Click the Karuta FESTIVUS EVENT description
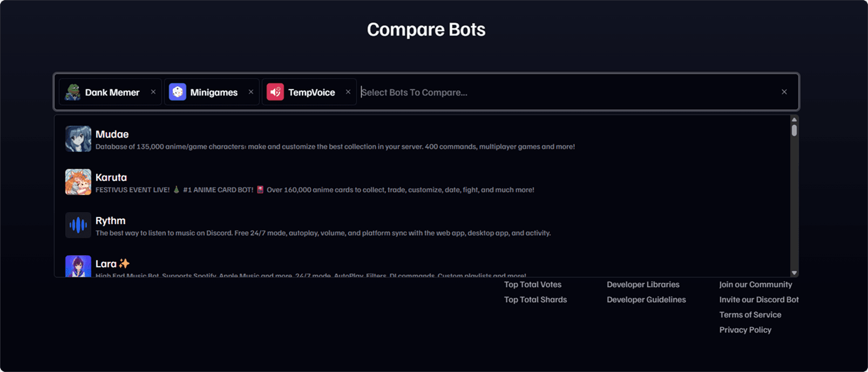The width and height of the screenshot is (868, 372). click(x=315, y=190)
